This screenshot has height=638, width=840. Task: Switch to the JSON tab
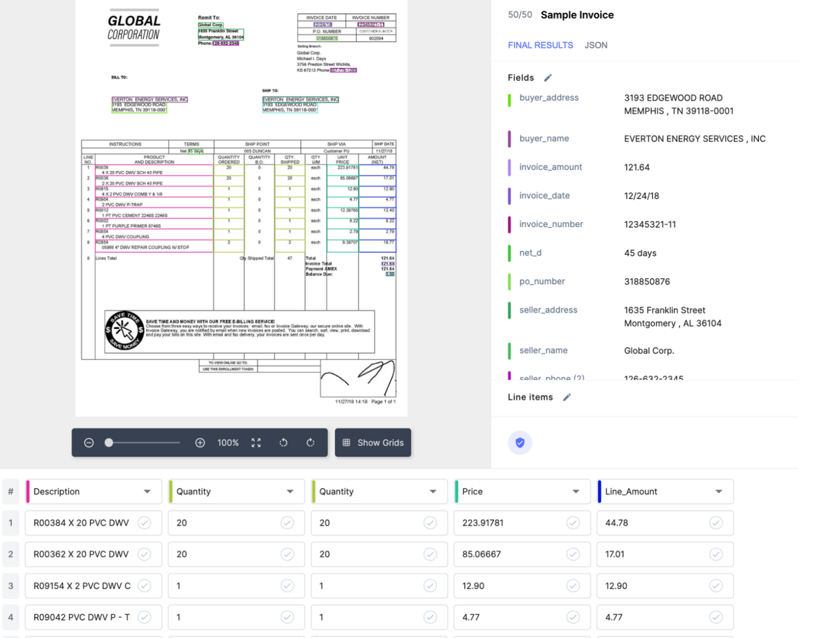point(596,45)
